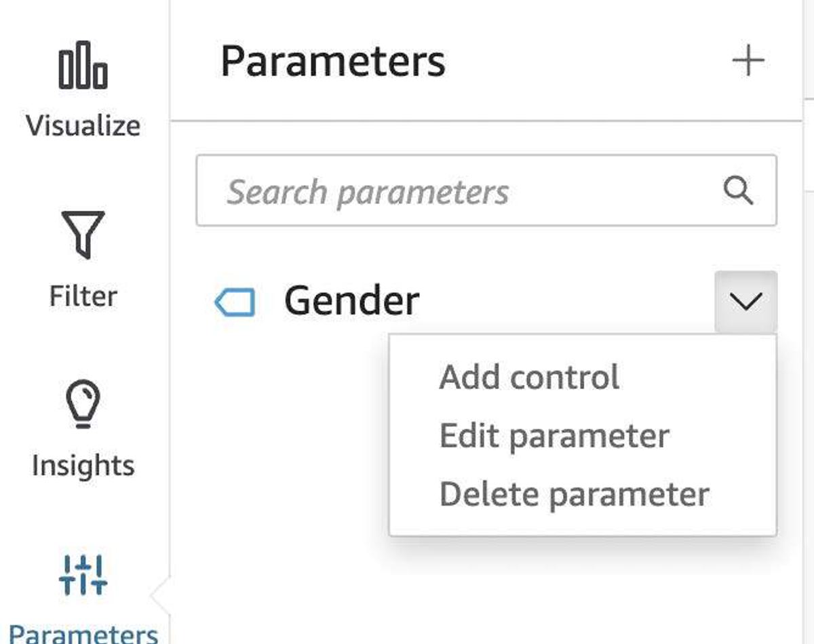This screenshot has height=644, width=814.
Task: Choose Edit parameter from the menu
Action: [x=554, y=436]
